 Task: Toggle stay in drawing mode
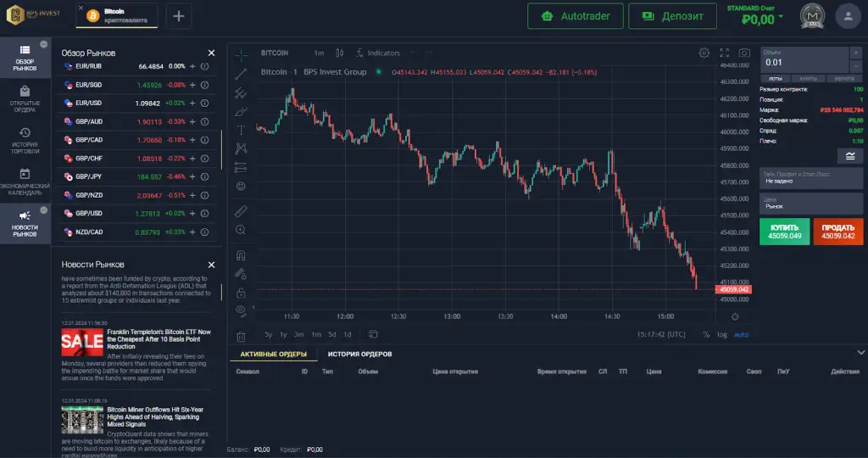click(x=241, y=274)
